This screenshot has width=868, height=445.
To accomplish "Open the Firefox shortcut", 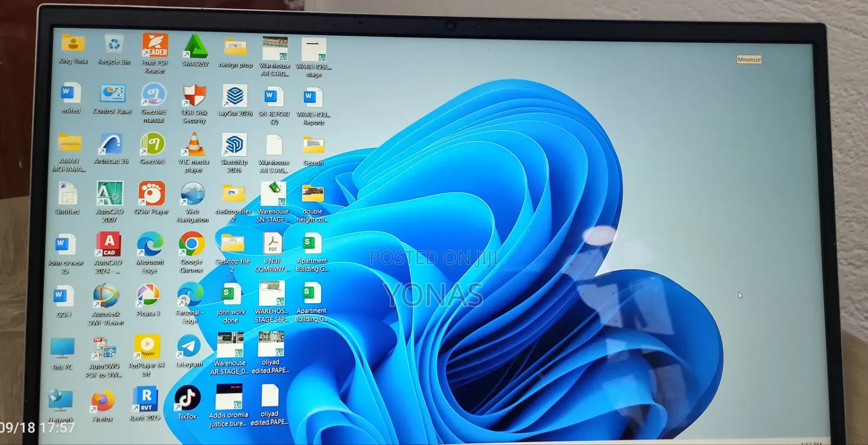I will click(103, 406).
